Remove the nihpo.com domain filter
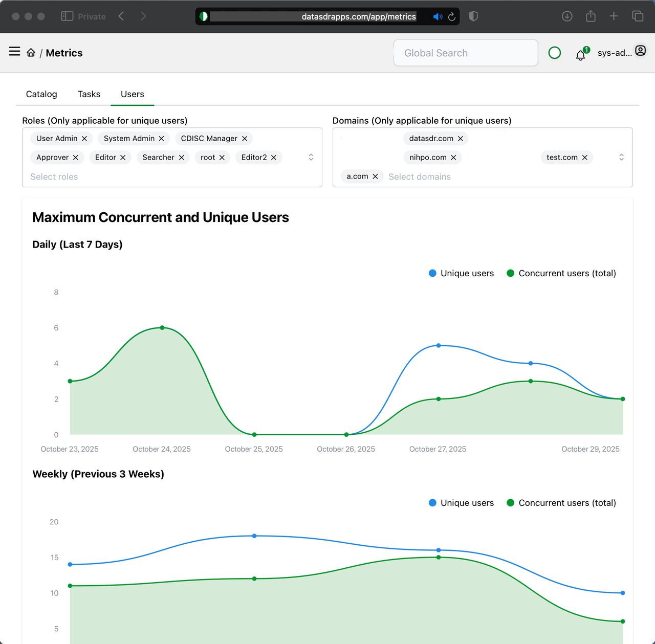The image size is (655, 644). pyautogui.click(x=453, y=157)
